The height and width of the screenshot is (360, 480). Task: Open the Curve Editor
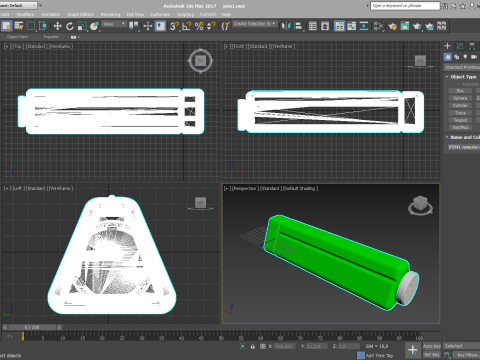[352, 26]
